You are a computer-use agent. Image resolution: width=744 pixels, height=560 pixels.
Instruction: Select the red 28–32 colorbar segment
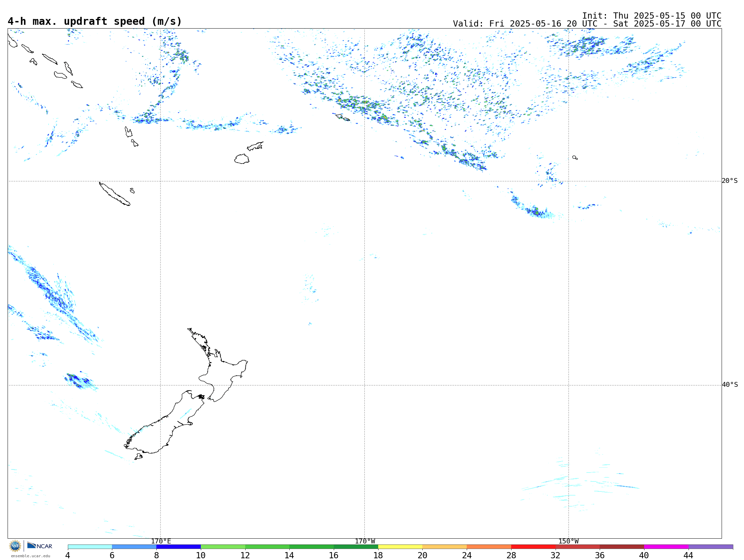pos(533,547)
